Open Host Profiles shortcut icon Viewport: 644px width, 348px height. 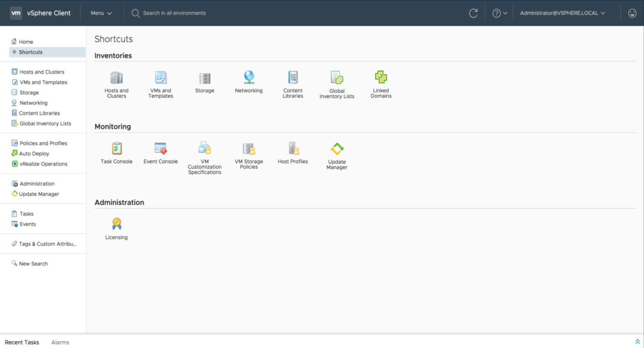[x=293, y=148]
